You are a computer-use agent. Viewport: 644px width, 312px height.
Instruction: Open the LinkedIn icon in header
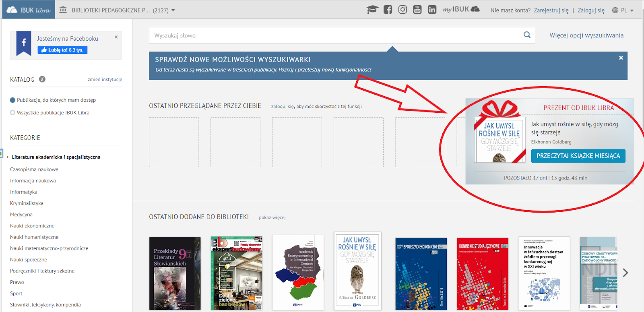[x=432, y=10]
